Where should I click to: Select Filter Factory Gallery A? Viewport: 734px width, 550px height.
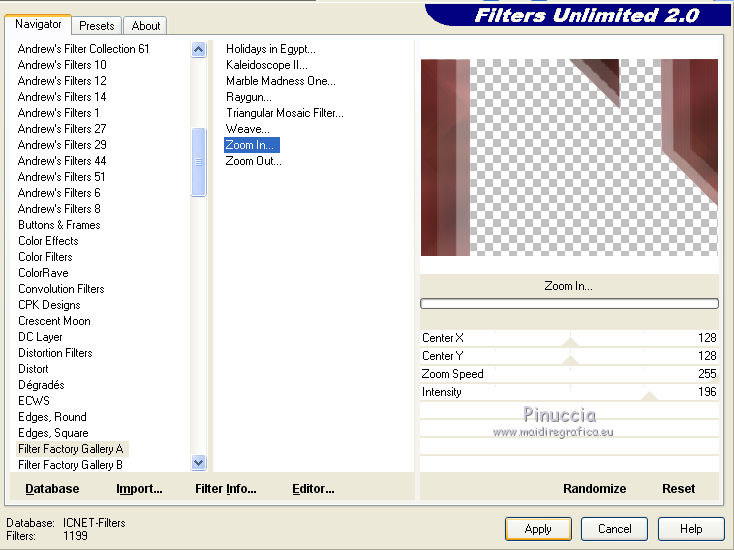[71, 448]
